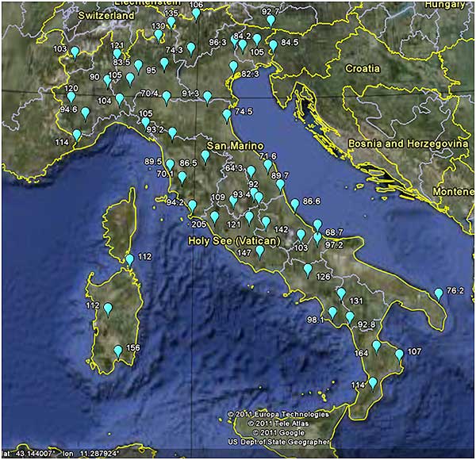Click the pin labeled 94.6
The image size is (476, 460).
tap(86, 113)
